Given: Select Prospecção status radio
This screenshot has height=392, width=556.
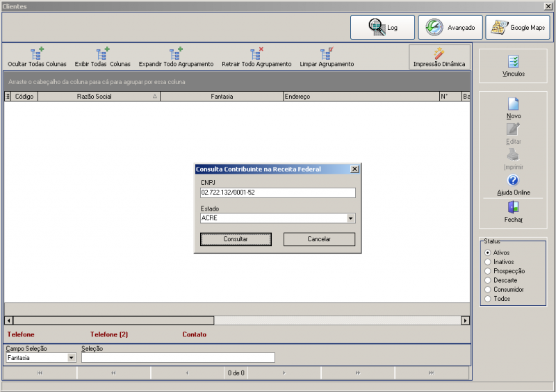Looking at the screenshot, I should [x=488, y=271].
